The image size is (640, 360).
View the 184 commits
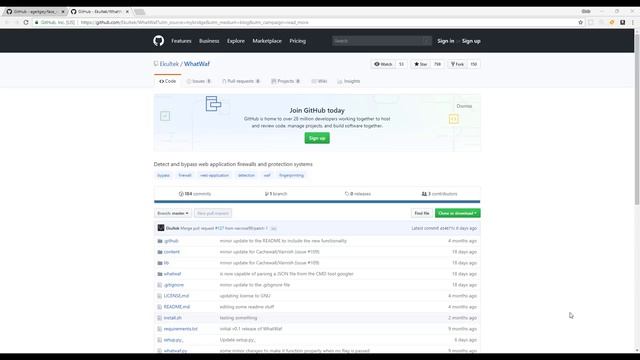[195, 194]
